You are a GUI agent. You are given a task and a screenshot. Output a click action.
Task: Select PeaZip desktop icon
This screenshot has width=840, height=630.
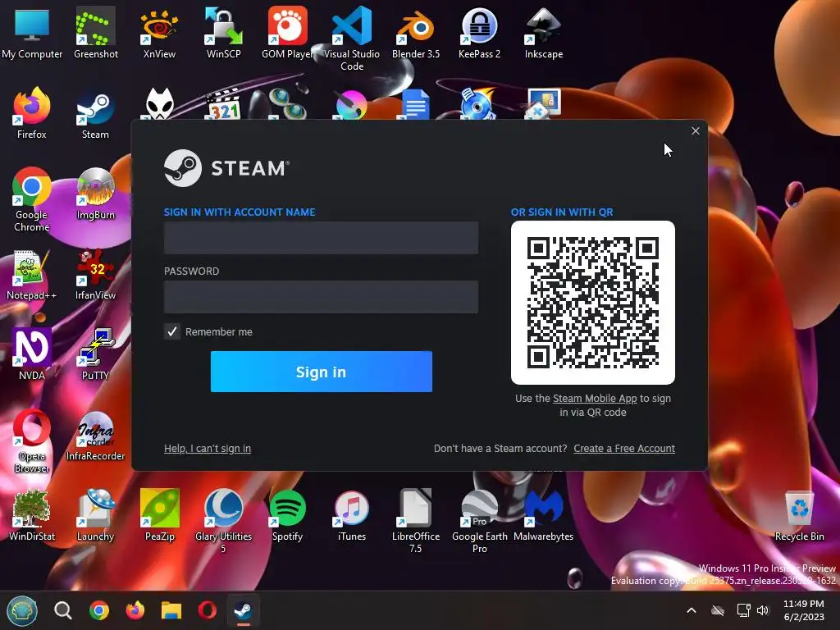click(x=159, y=515)
